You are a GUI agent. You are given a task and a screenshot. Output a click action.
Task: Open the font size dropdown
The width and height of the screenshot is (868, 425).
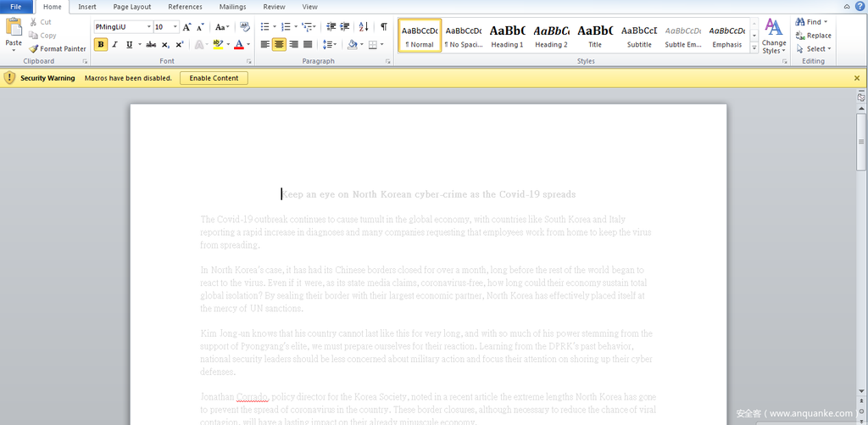click(174, 27)
